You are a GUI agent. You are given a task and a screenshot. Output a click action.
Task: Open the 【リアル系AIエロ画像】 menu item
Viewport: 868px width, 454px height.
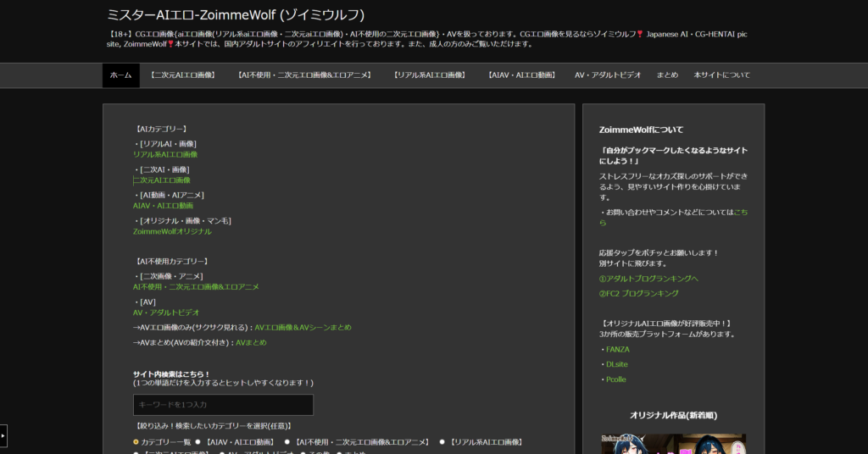coord(430,75)
